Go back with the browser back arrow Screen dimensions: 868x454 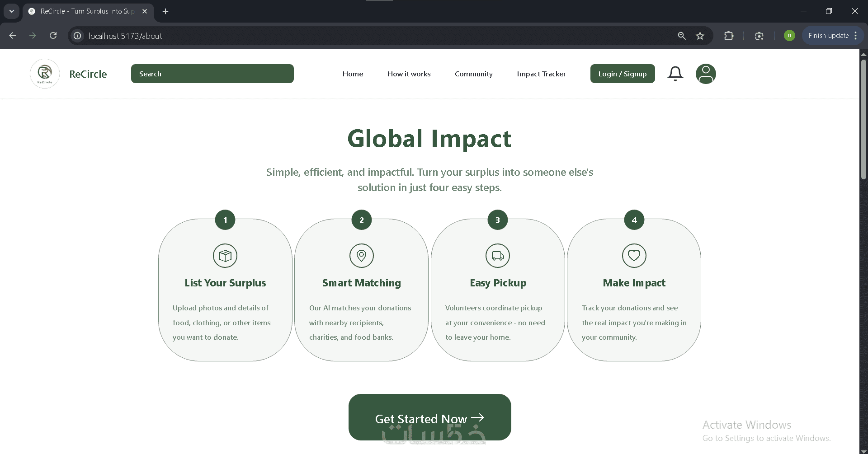(x=12, y=36)
